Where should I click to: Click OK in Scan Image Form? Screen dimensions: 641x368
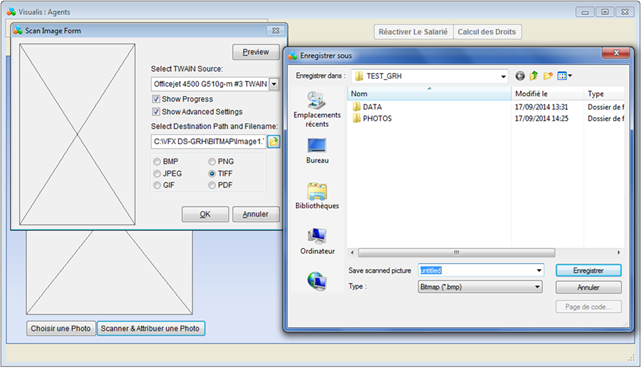coord(205,214)
